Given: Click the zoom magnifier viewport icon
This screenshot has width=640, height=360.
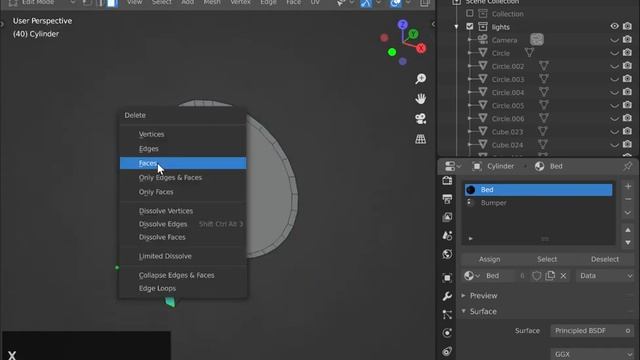Looking at the screenshot, I should click(x=420, y=78).
